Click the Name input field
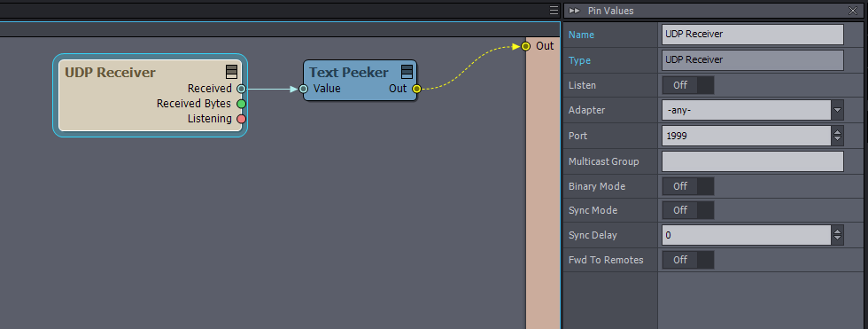The width and height of the screenshot is (868, 329). (753, 35)
